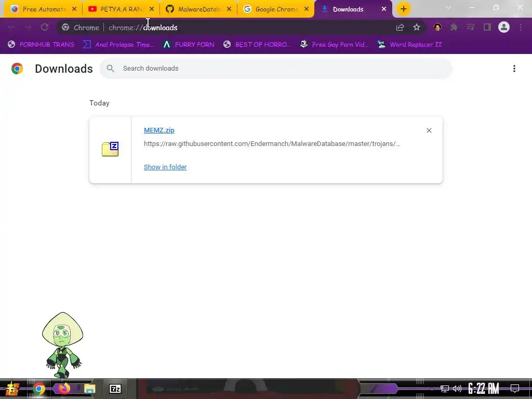Close the Free Automate tab

click(x=74, y=9)
